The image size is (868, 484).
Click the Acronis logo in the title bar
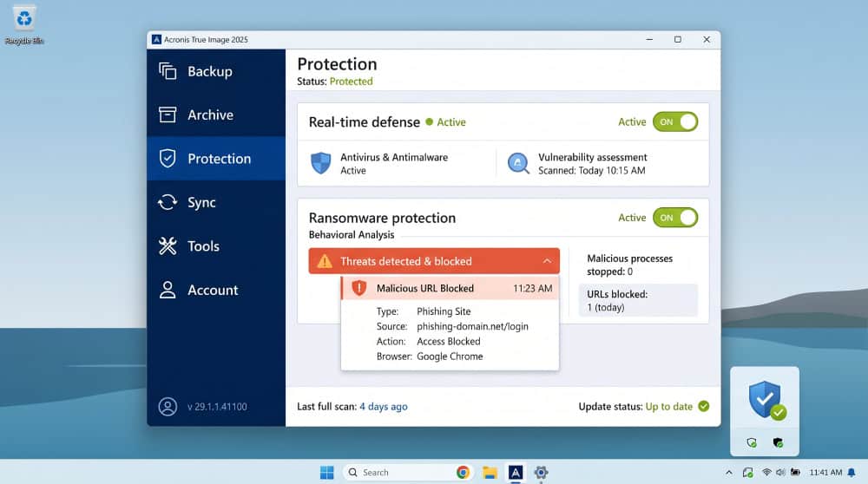pyautogui.click(x=156, y=39)
